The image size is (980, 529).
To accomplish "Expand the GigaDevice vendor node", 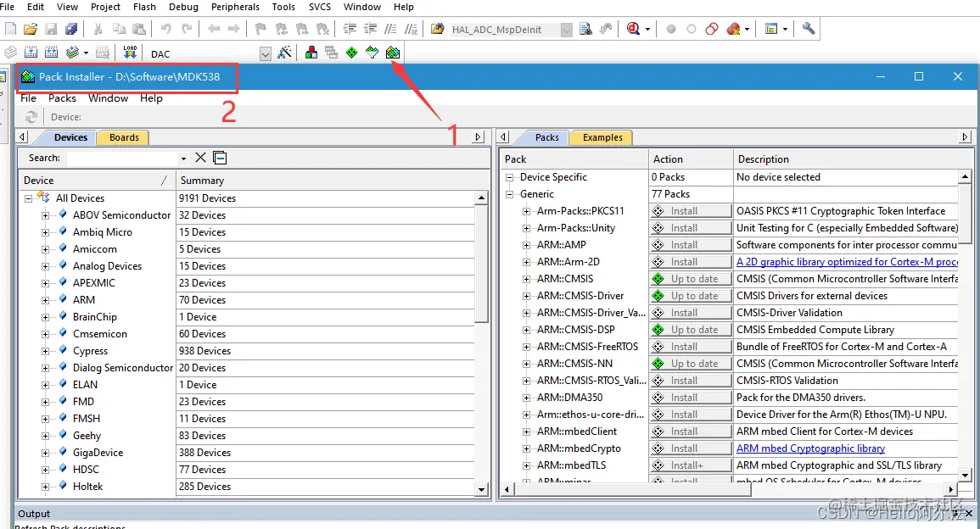I will click(x=45, y=453).
